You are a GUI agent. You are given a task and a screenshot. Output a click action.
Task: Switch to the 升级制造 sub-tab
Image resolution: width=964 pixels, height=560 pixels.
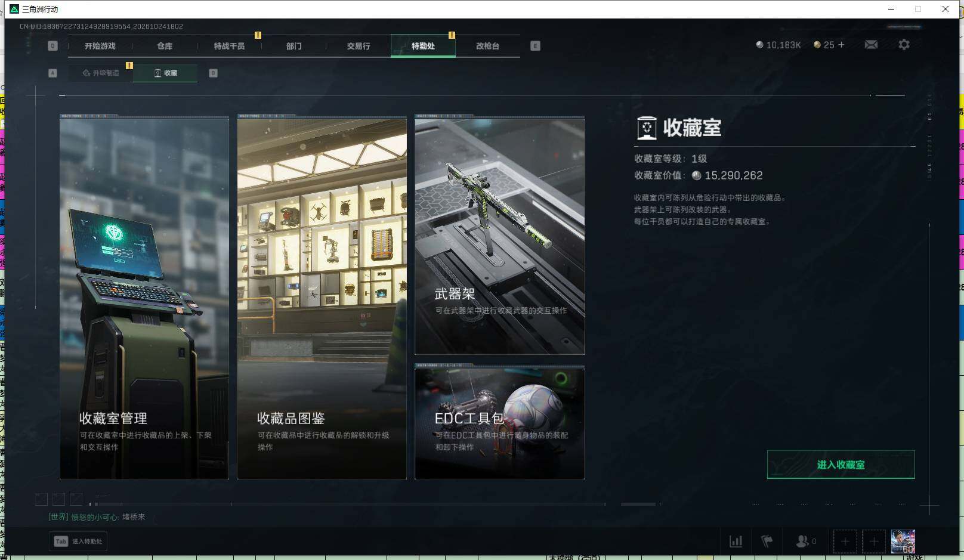[x=101, y=73]
